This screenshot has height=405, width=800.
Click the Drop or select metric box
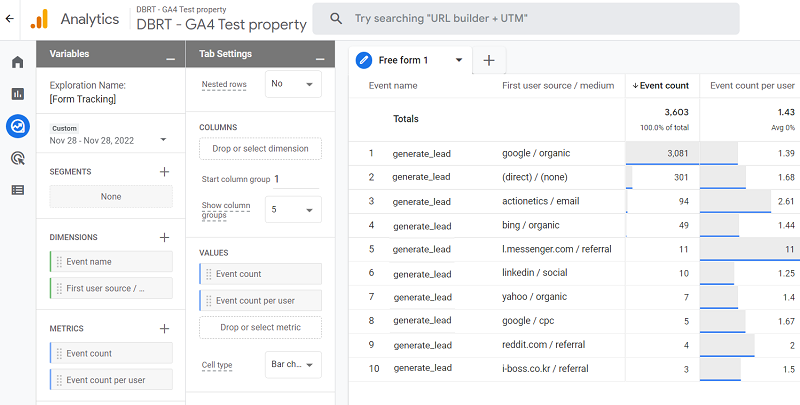(260, 328)
